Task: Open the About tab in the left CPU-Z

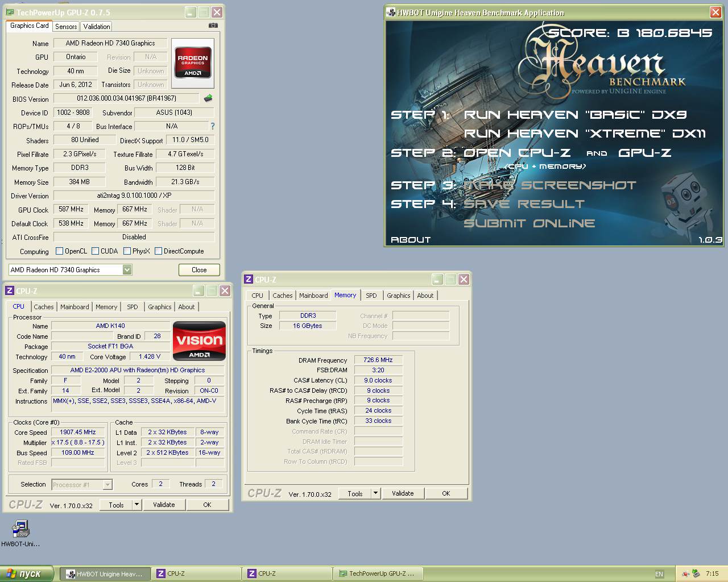Action: click(187, 307)
